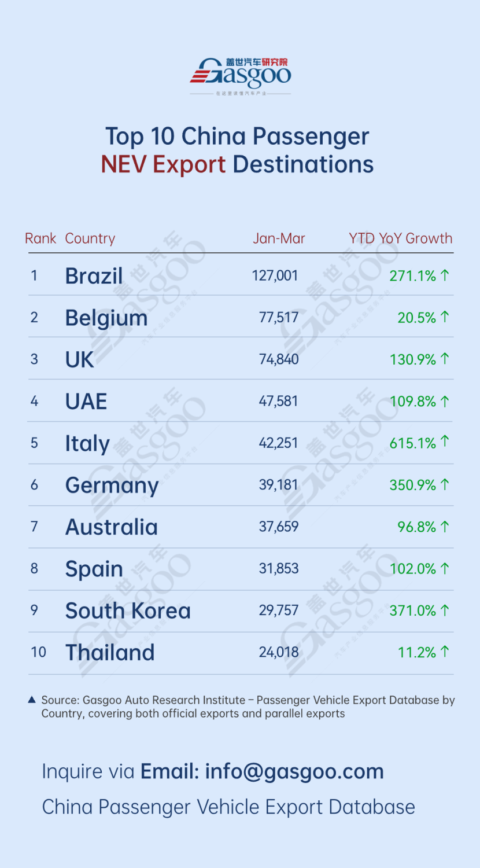480x868 pixels.
Task: Open the info@gasgoo.com email address
Action: [294, 771]
